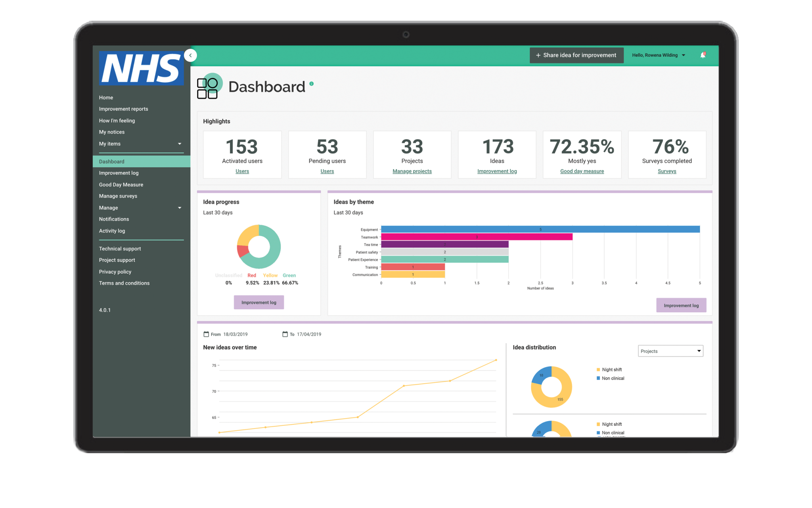
Task: Open the notifications bell icon
Action: tap(703, 55)
